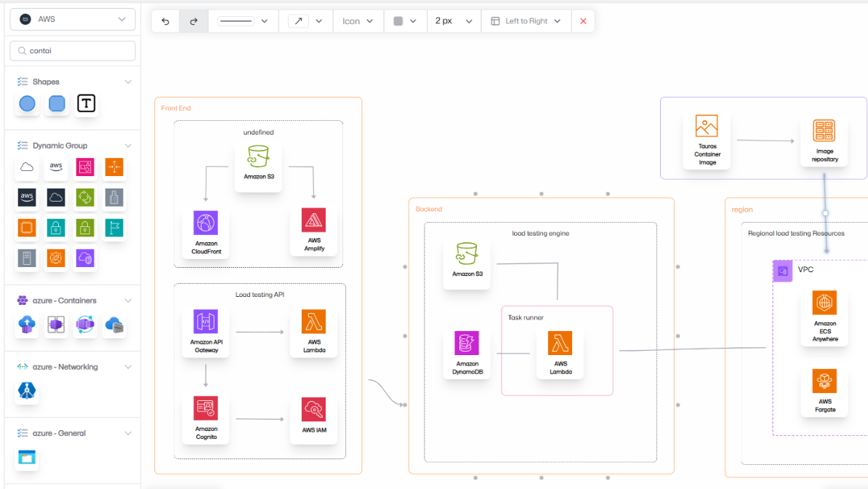
Task: Open the line style dropdown
Action: pyautogui.click(x=243, y=21)
